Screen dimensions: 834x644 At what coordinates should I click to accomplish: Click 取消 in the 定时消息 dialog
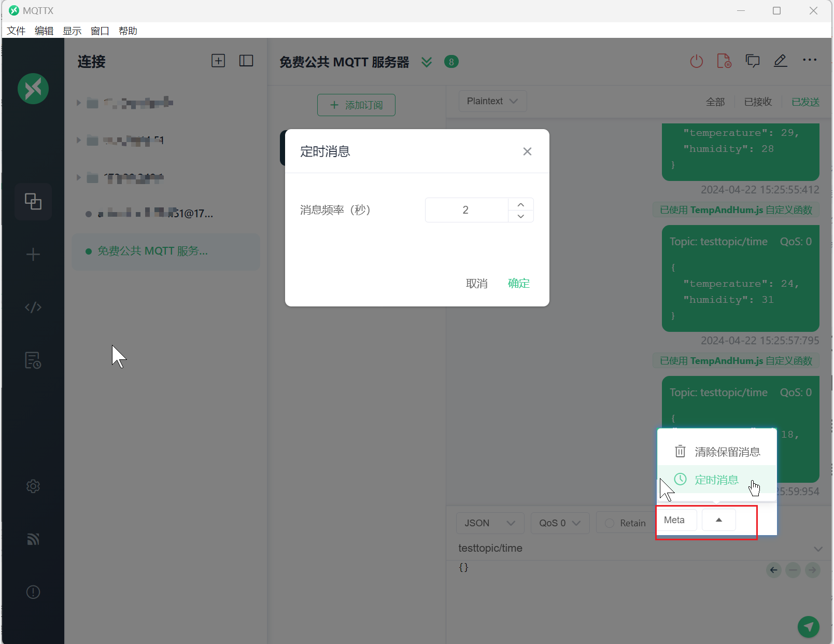click(x=477, y=283)
